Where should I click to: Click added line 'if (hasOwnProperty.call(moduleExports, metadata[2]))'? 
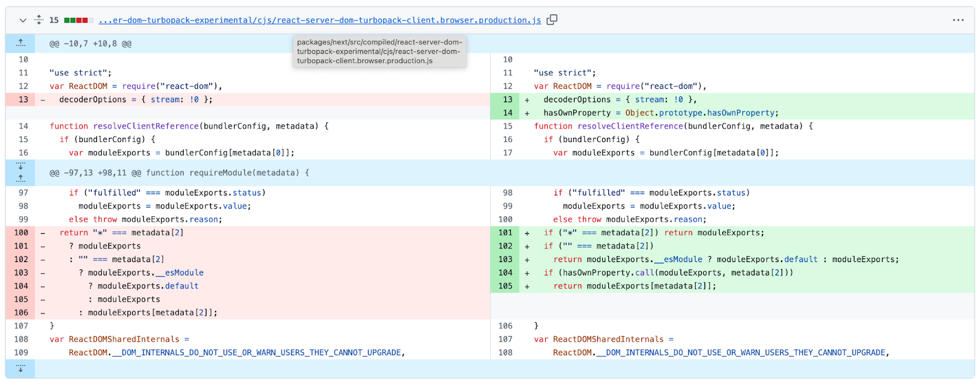coord(668,272)
